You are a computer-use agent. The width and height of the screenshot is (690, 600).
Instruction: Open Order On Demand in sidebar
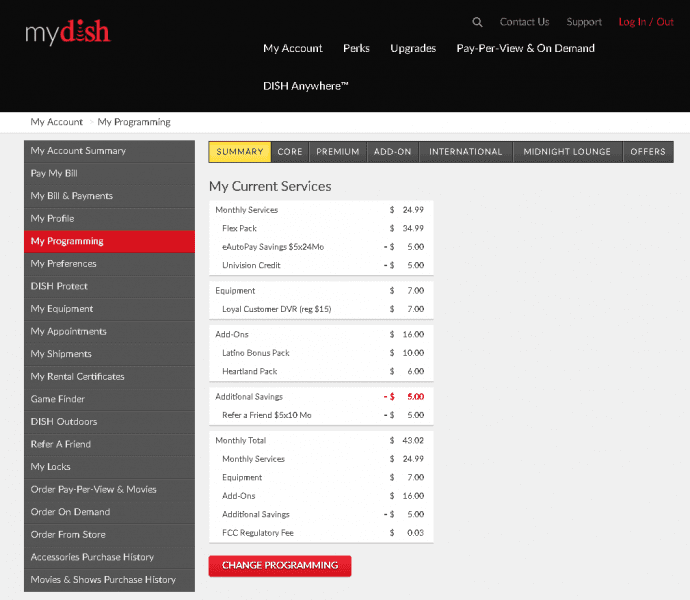tap(110, 512)
